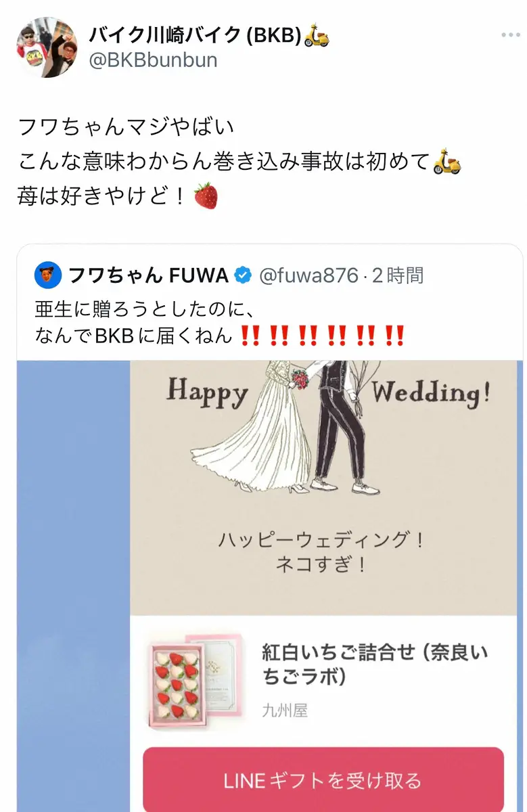The width and height of the screenshot is (527, 812).
Task: Tap the LINEギフトを受け取る button
Action: point(323,780)
